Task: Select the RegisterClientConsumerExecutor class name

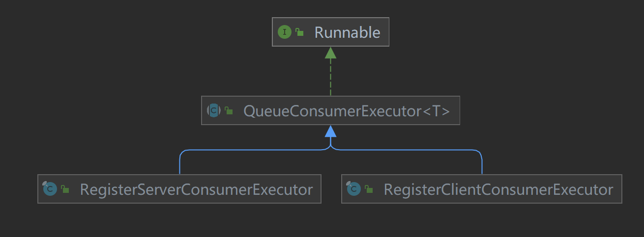Action: coord(498,189)
